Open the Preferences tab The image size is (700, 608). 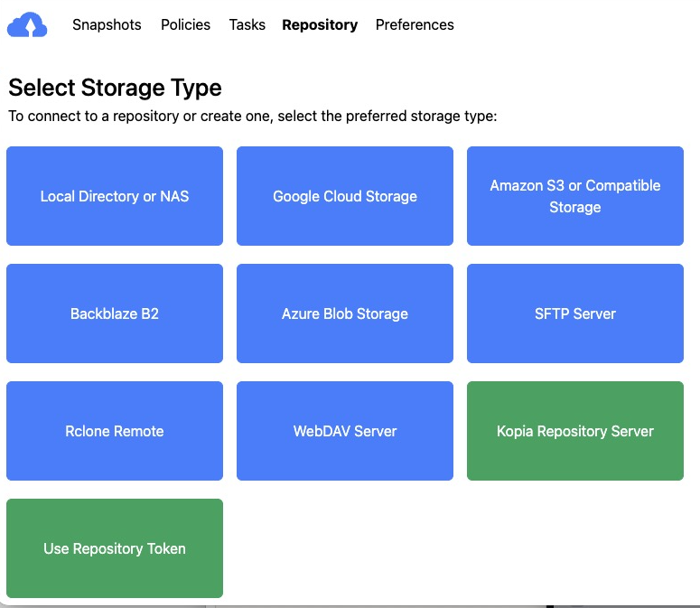(415, 24)
